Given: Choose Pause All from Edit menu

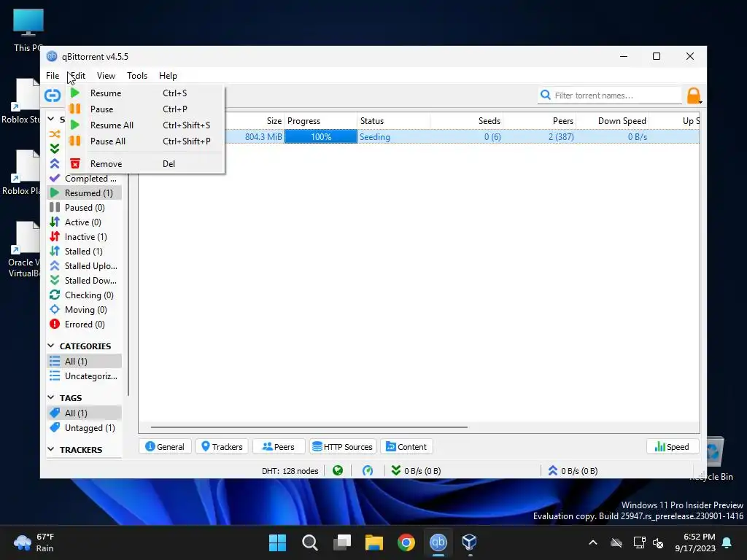Looking at the screenshot, I should (145, 141).
